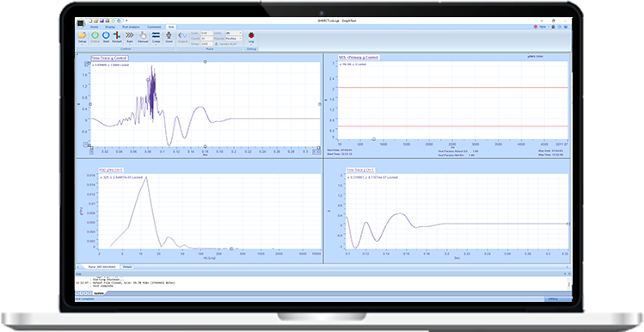Screen dimensions: 644x332
Task: Click the Update NLAF button
Action: coord(225,44)
